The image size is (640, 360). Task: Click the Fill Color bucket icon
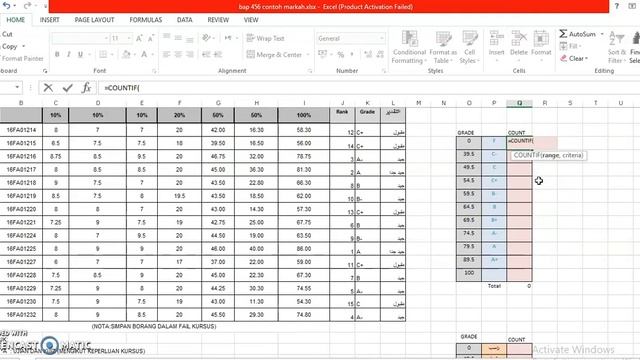coord(126,54)
